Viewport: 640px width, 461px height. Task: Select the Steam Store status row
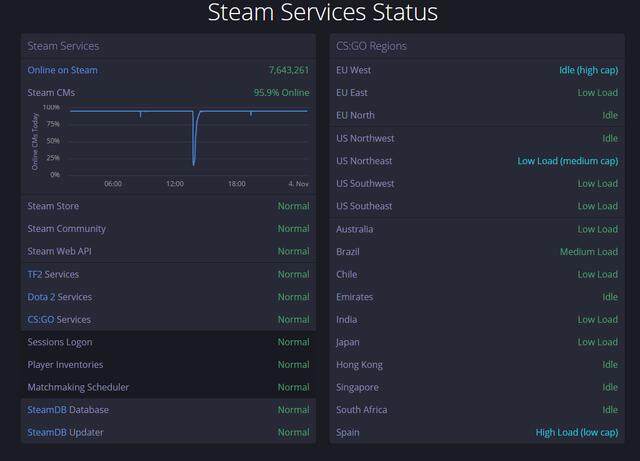coord(168,206)
